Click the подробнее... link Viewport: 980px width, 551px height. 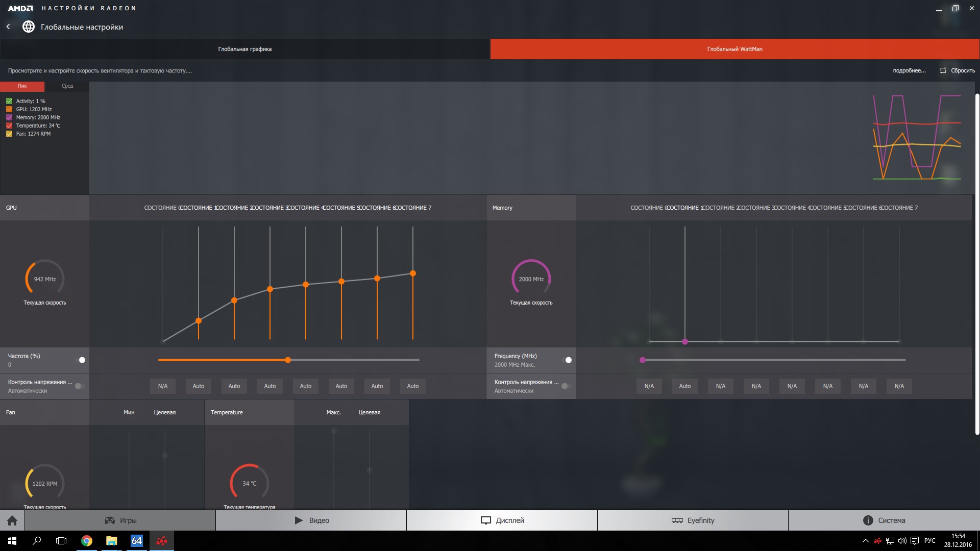pyautogui.click(x=909, y=70)
